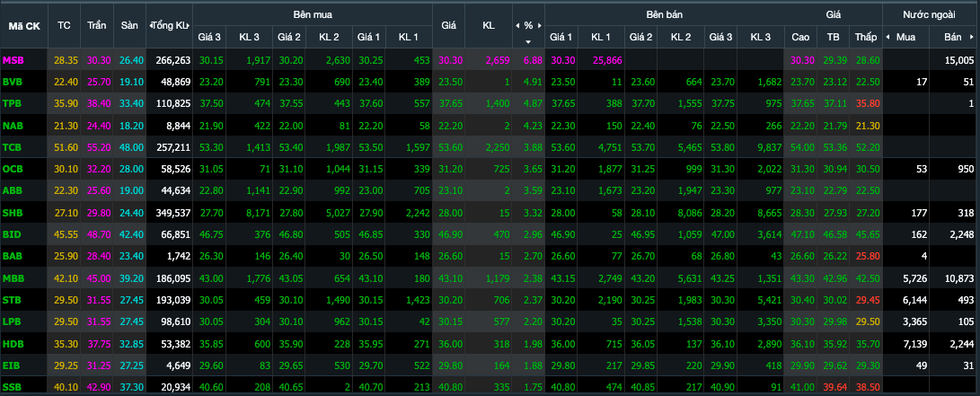The image size is (980, 396).
Task: Select the Trần ceiling price column header
Action: point(97,26)
